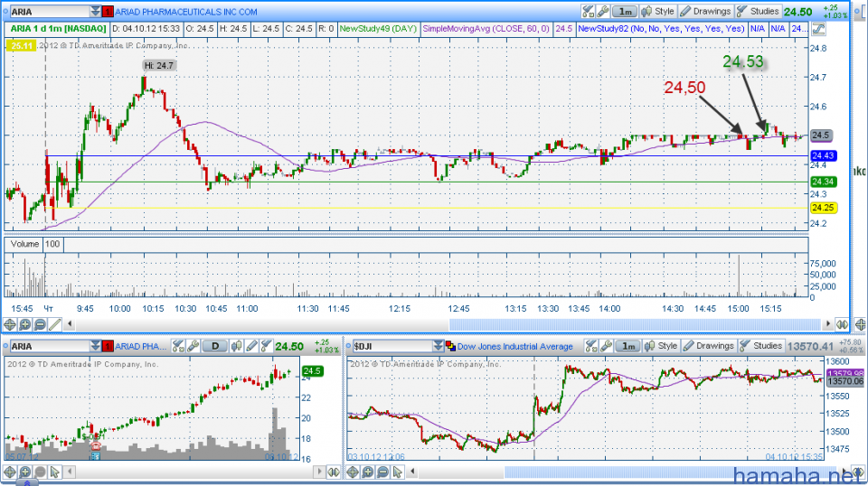This screenshot has width=868, height=486.
Task: Expand symbol dropdown next to top ARIA field
Action: (95, 12)
